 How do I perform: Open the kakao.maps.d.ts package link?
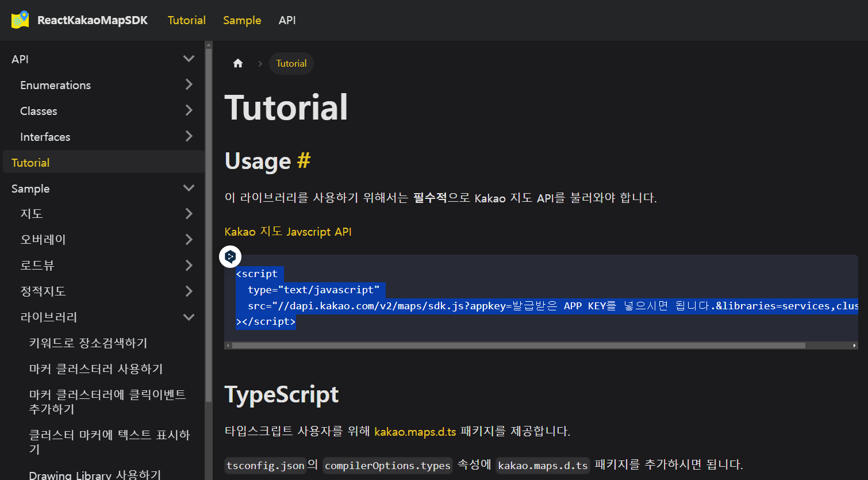[415, 431]
